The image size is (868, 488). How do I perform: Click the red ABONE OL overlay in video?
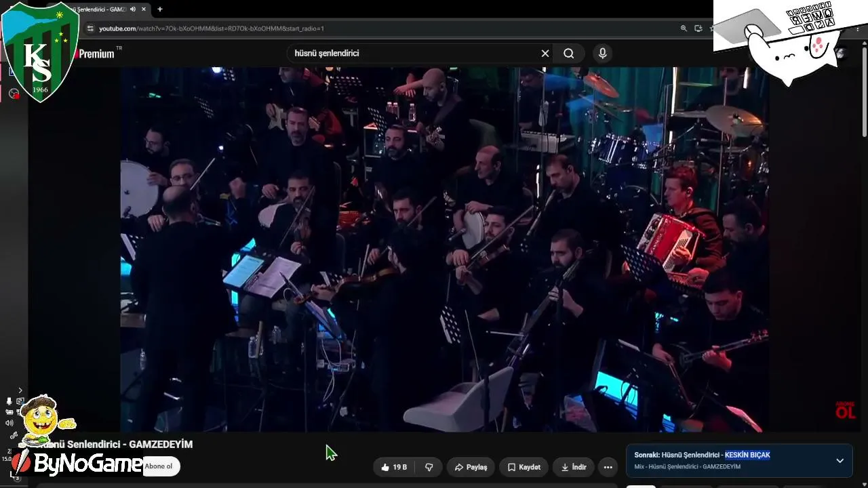pyautogui.click(x=845, y=410)
